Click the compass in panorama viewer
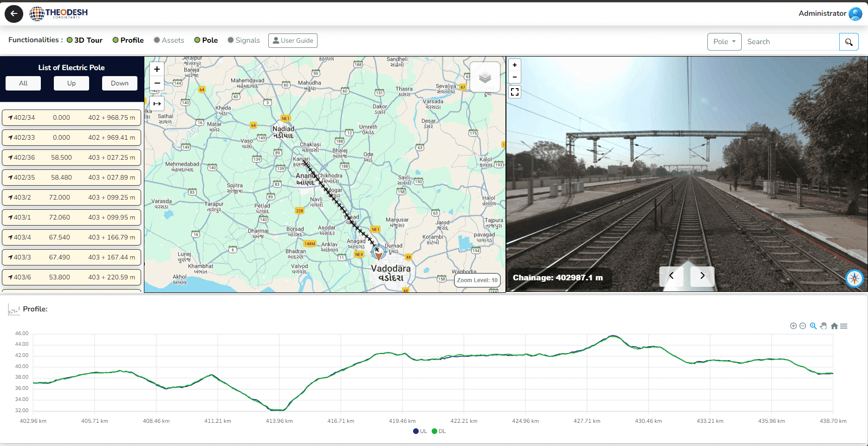 pos(855,278)
